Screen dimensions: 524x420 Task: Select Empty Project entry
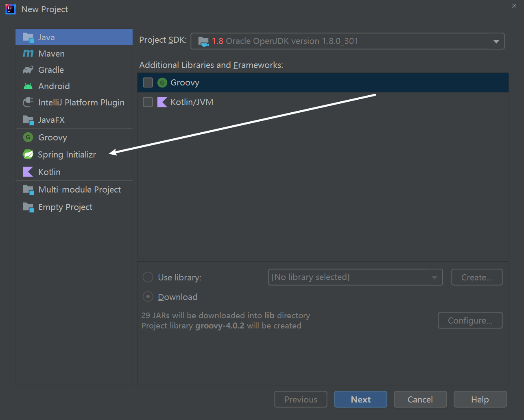pos(74,207)
